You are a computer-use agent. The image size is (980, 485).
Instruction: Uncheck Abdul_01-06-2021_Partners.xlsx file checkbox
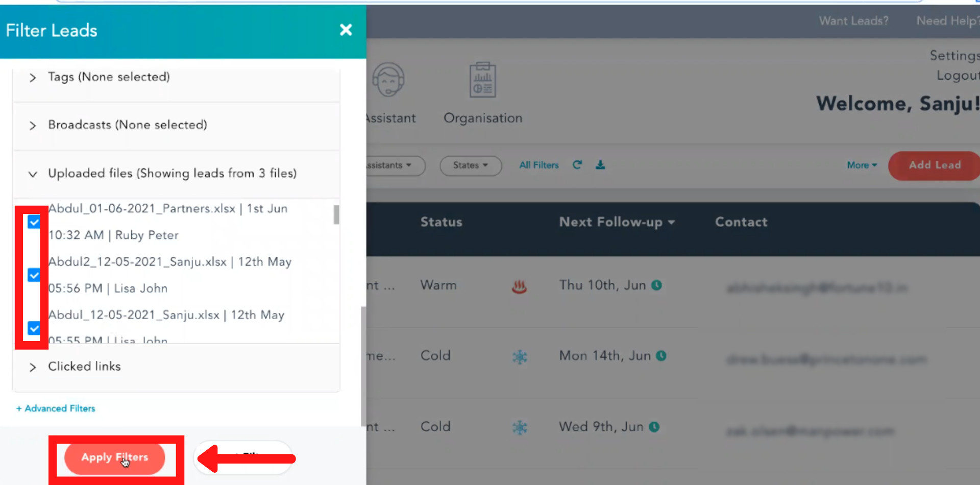(x=34, y=222)
